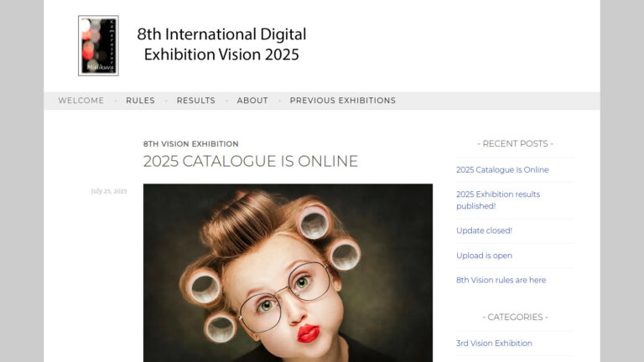Image resolution: width=644 pixels, height=362 pixels.
Task: Open the Upload is open post
Action: [x=484, y=256]
